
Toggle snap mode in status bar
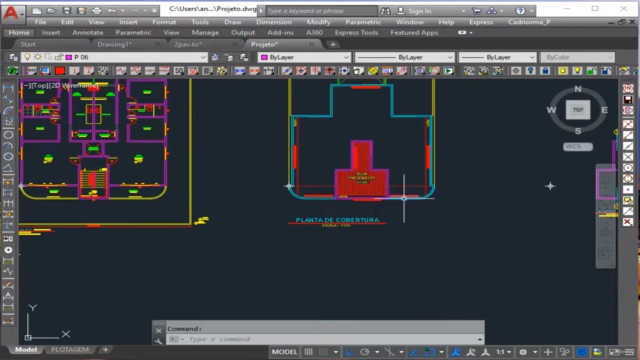pos(323,352)
